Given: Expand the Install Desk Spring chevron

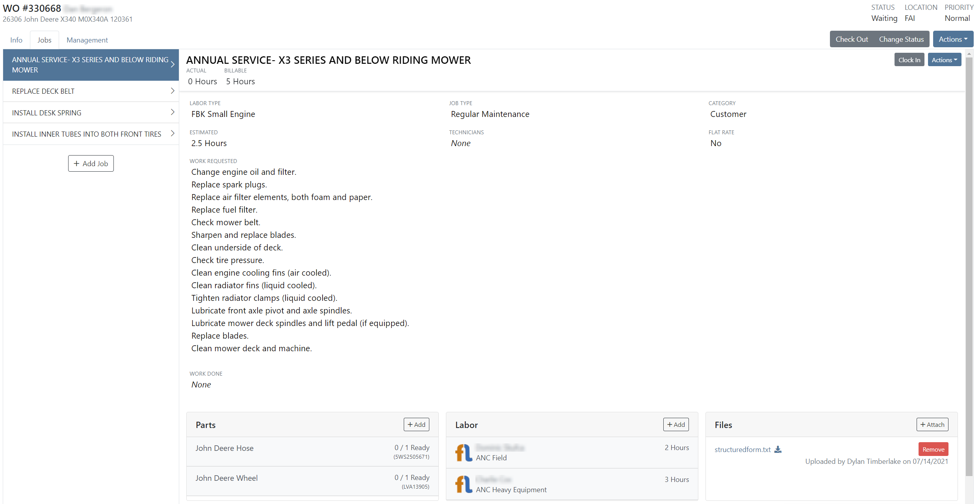Looking at the screenshot, I should [173, 112].
